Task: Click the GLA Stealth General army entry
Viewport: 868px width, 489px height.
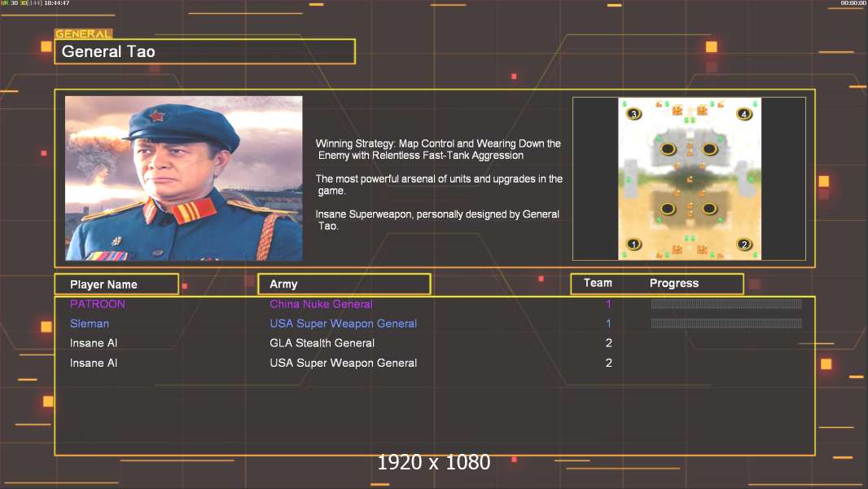Action: tap(322, 343)
